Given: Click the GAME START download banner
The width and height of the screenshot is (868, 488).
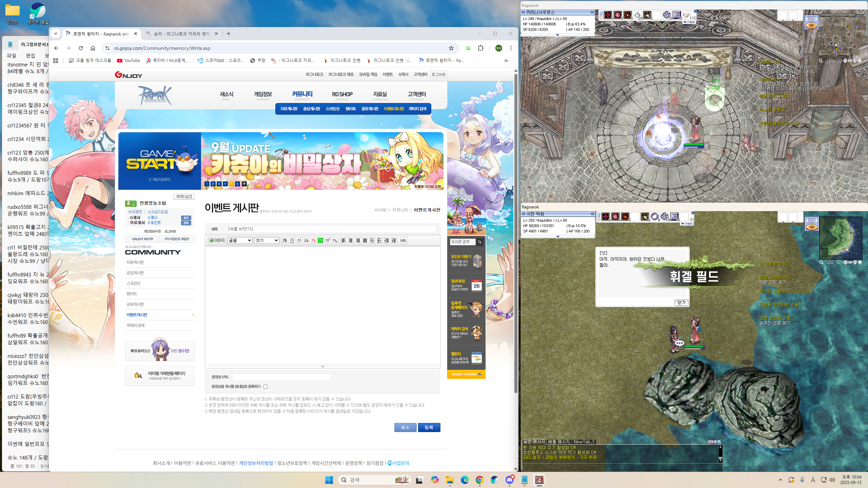Looking at the screenshot, I should (160, 161).
